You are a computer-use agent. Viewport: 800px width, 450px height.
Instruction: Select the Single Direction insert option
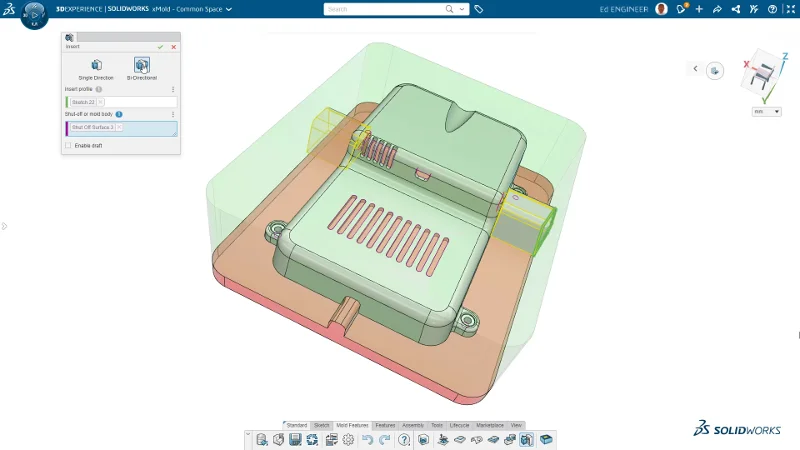pos(96,67)
